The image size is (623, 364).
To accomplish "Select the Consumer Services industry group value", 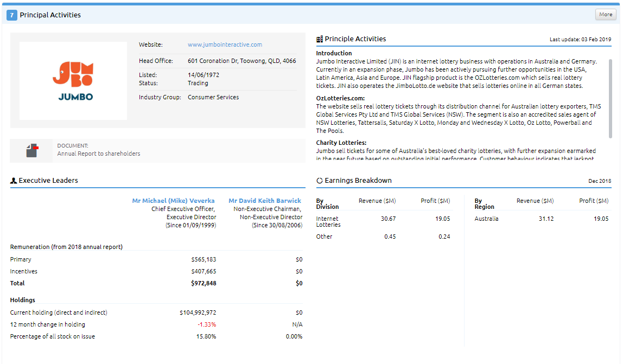I will (213, 97).
